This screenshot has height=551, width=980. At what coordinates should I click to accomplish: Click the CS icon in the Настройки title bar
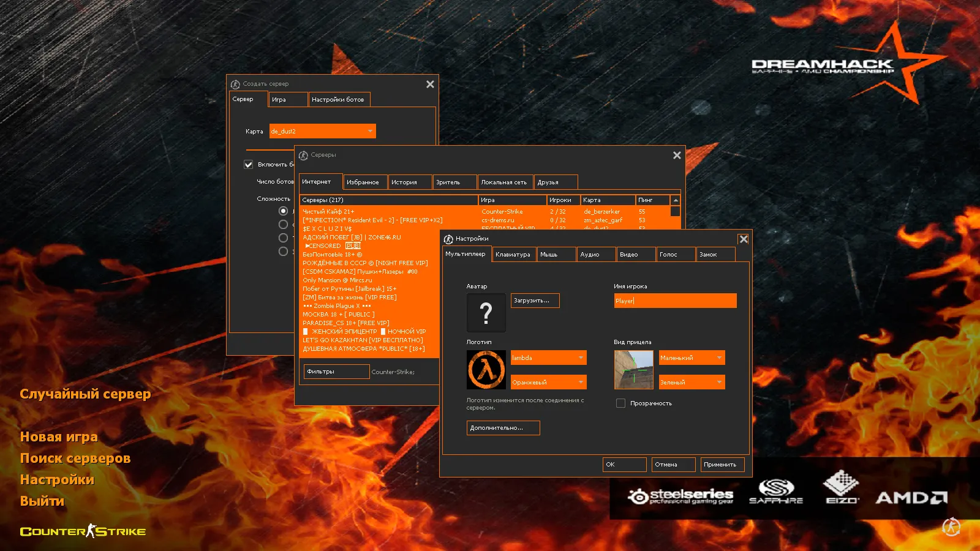coord(448,239)
